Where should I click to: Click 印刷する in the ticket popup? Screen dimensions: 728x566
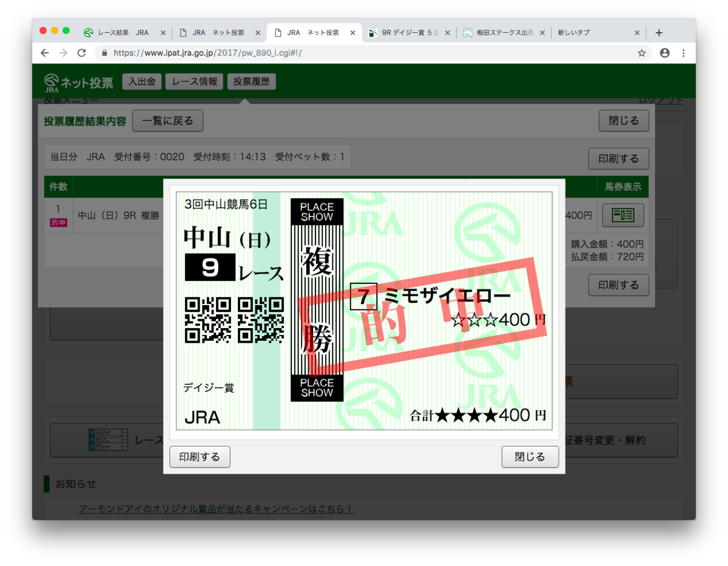tap(200, 457)
